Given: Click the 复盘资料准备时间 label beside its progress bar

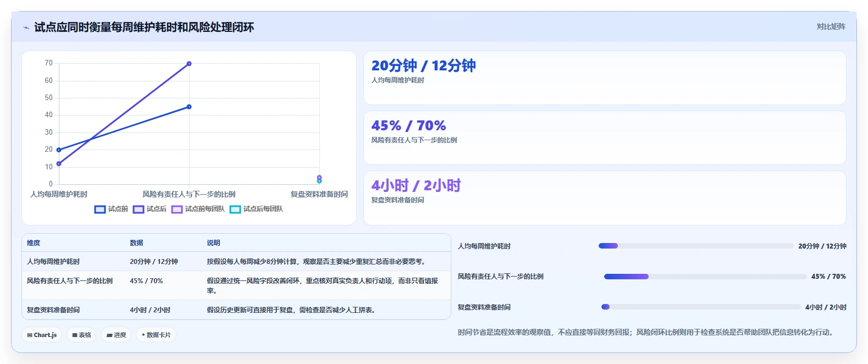Looking at the screenshot, I should click(484, 307).
